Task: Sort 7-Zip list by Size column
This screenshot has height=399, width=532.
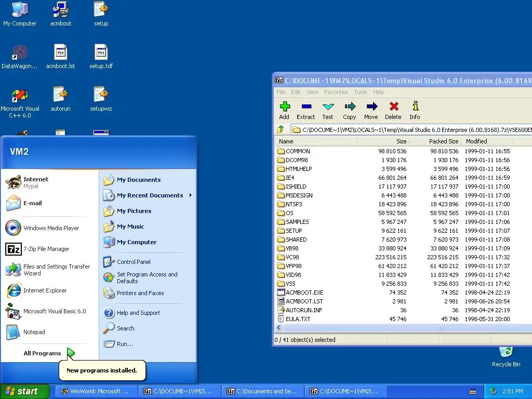Action: (383, 141)
